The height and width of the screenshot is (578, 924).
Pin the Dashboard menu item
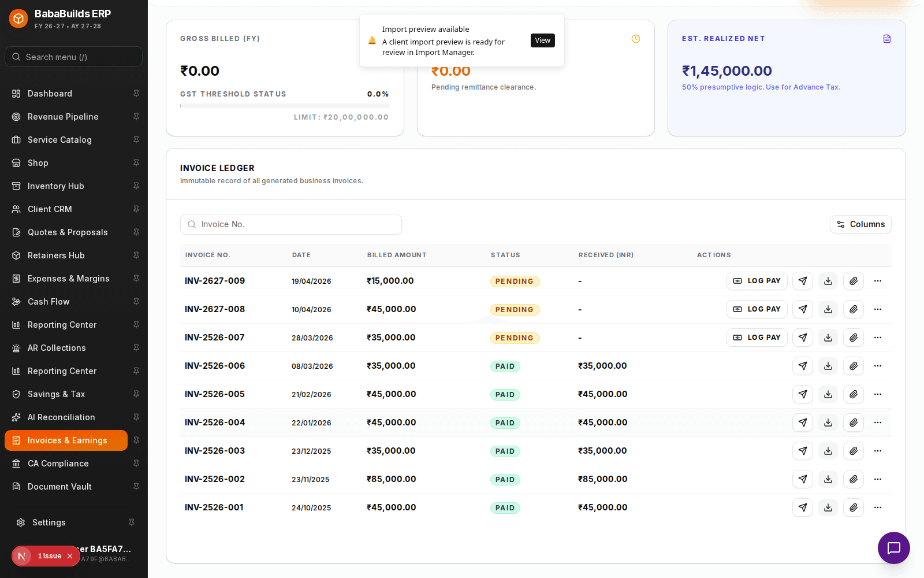pos(136,94)
